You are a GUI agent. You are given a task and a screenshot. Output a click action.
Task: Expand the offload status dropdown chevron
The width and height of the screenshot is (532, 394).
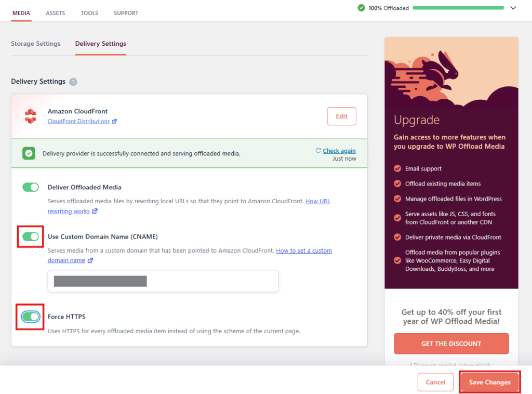pyautogui.click(x=513, y=8)
